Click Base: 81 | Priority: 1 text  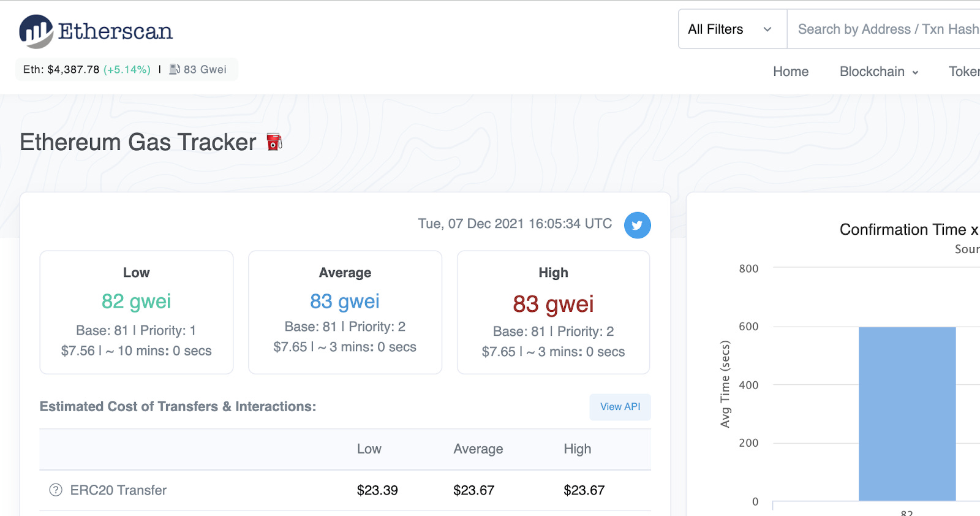[136, 331]
